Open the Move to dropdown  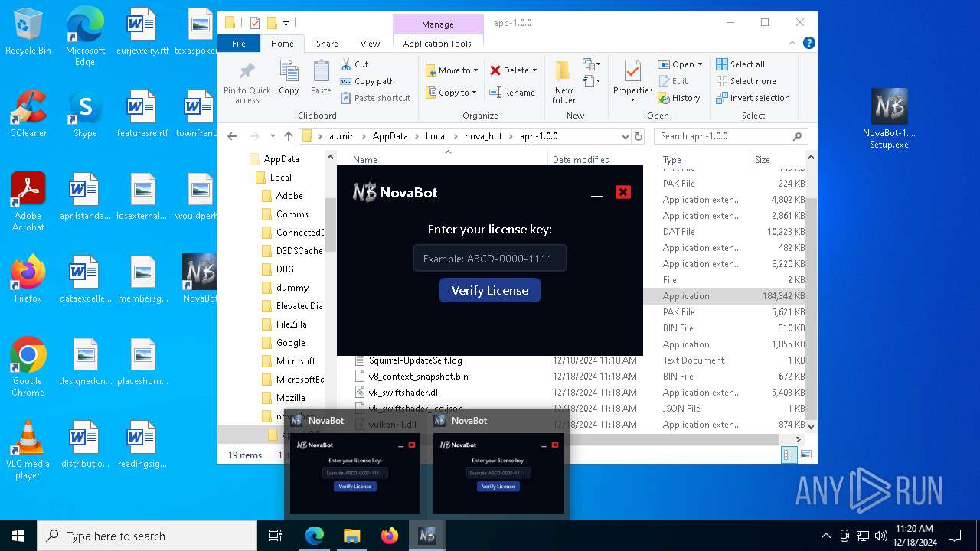(x=452, y=70)
